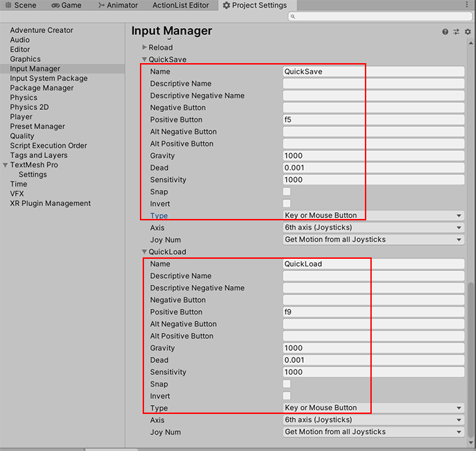Toggle the QuickLoad Invert checkbox
The image size is (476, 451).
tap(287, 395)
